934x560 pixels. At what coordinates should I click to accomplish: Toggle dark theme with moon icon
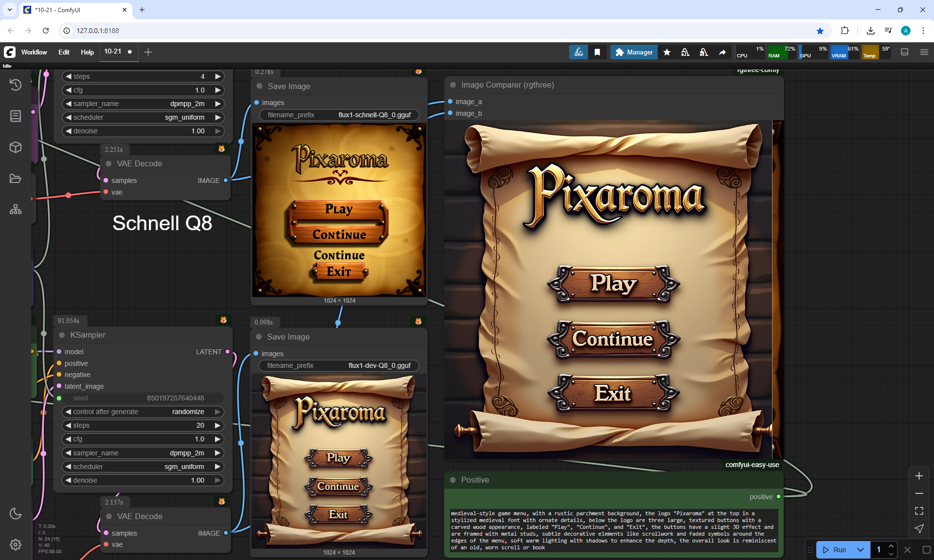pos(16,513)
